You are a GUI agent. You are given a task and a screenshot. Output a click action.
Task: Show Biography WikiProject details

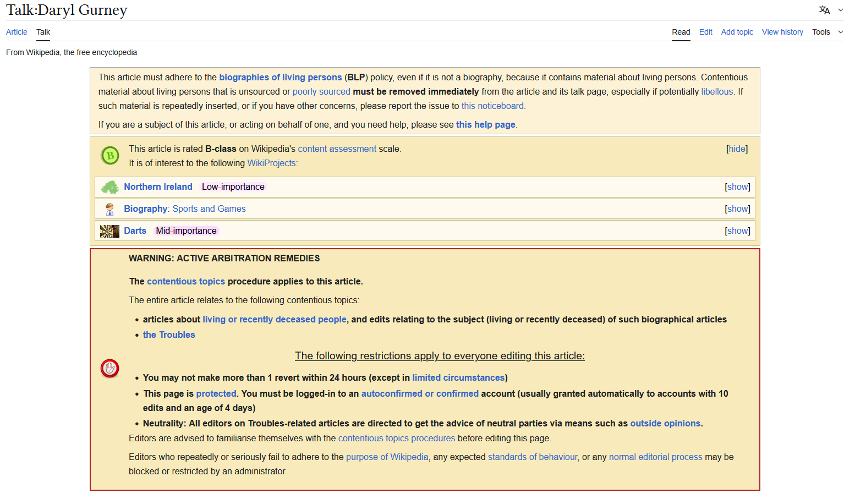coord(737,209)
